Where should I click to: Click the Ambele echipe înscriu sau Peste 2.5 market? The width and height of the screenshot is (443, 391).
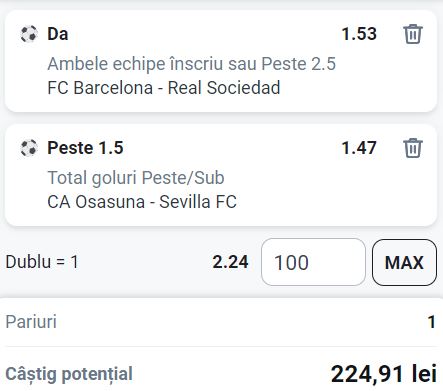click(x=191, y=64)
